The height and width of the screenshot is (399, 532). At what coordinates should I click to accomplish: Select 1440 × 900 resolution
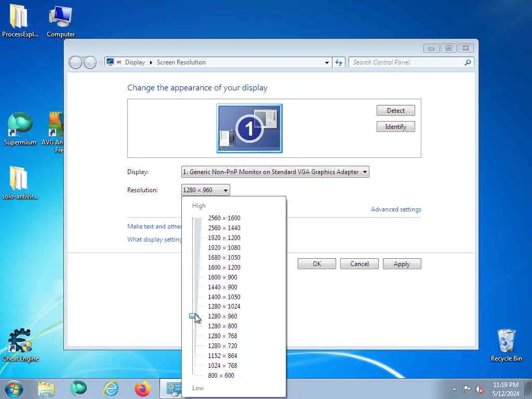tap(222, 287)
